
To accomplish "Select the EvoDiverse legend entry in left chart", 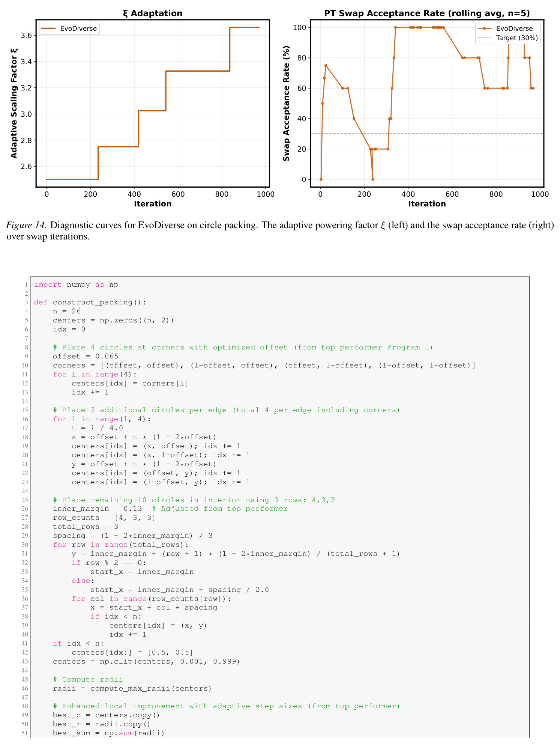I will tap(69, 29).
